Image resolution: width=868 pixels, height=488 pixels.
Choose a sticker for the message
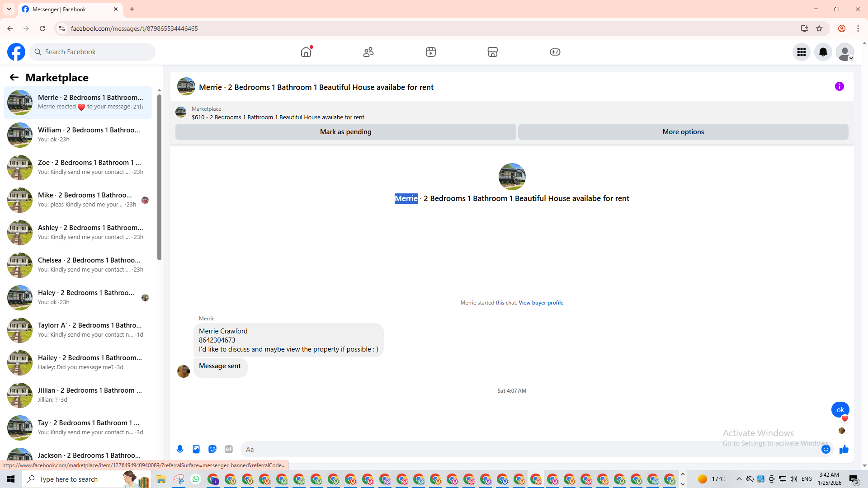(212, 449)
